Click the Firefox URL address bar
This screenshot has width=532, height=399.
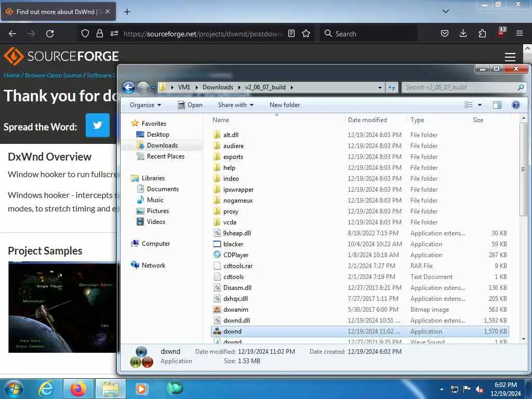[x=202, y=34]
